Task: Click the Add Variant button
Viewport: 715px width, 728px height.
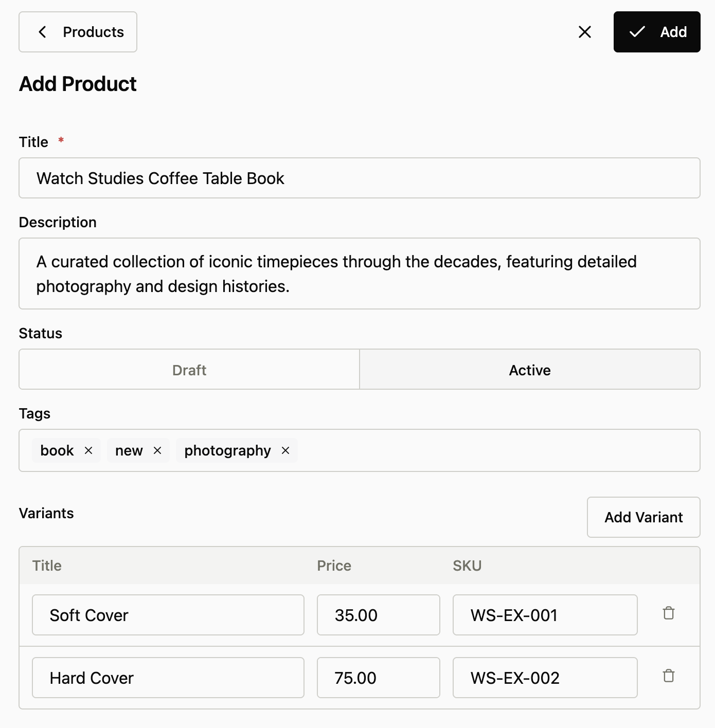Action: (643, 517)
